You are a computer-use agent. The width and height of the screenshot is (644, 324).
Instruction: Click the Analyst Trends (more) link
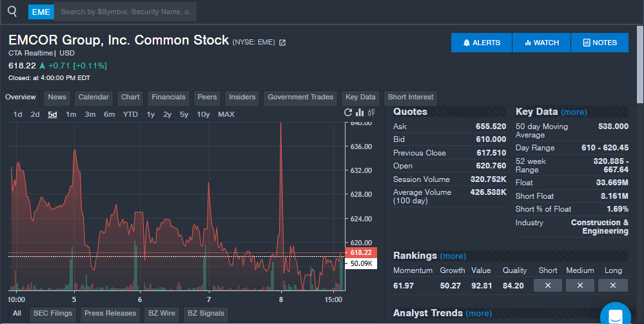479,313
